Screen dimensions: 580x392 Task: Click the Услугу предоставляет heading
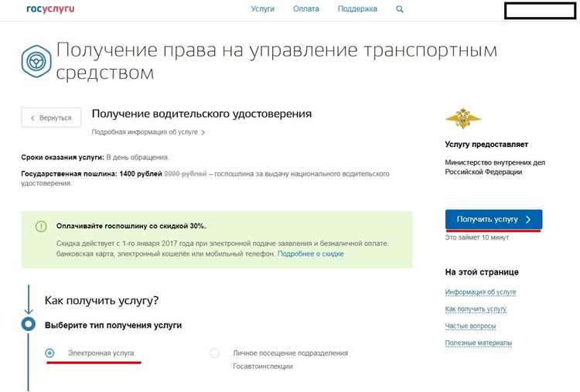(486, 145)
